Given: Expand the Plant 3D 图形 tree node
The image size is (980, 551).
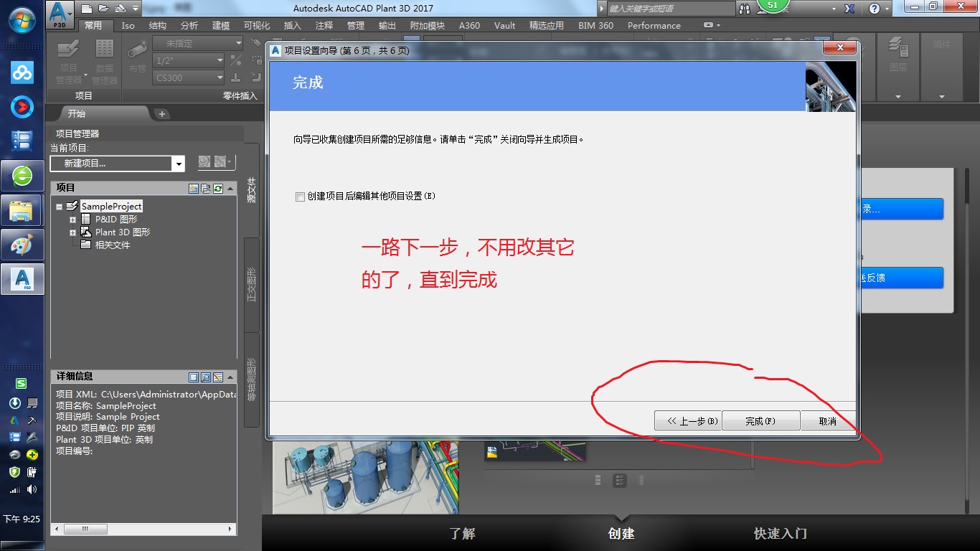Looking at the screenshot, I should coord(72,232).
